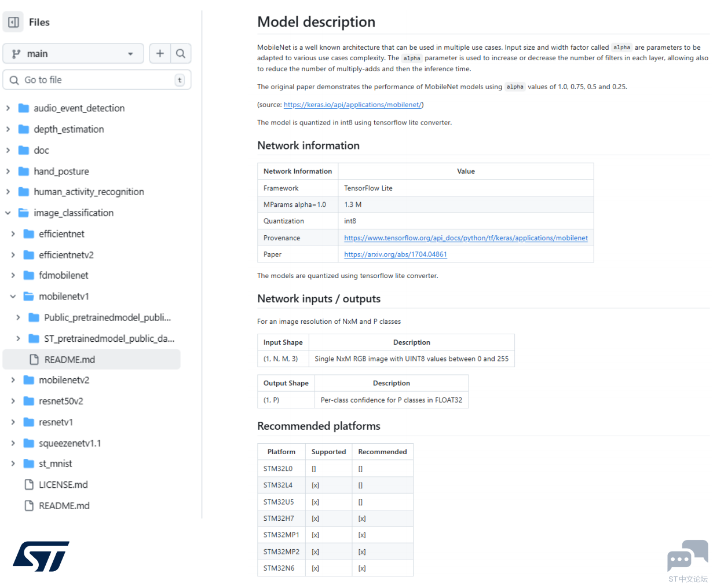The image size is (713, 588).
Task: Click the plus add file button
Action: click(160, 53)
